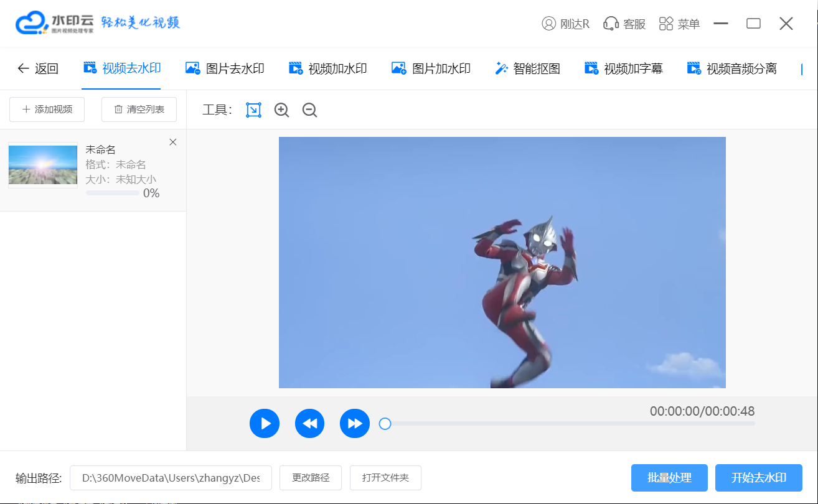Switch to the 图片去水印 tab

coord(225,68)
